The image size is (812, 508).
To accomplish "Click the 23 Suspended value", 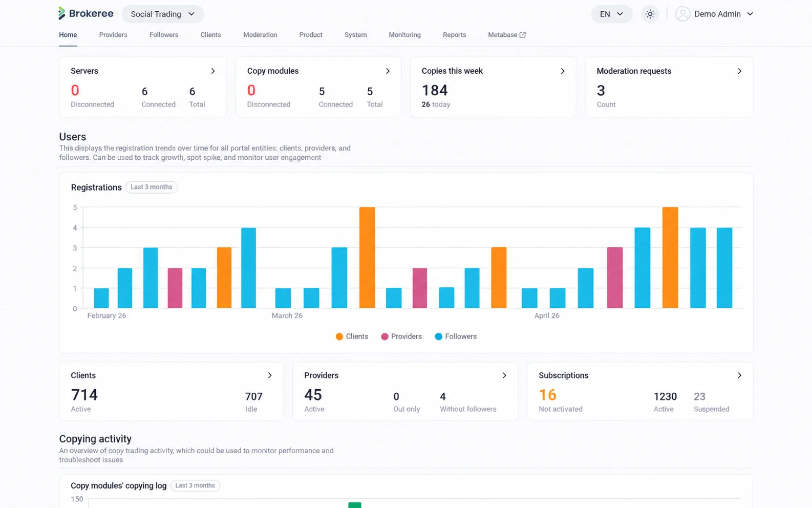I will pyautogui.click(x=699, y=396).
